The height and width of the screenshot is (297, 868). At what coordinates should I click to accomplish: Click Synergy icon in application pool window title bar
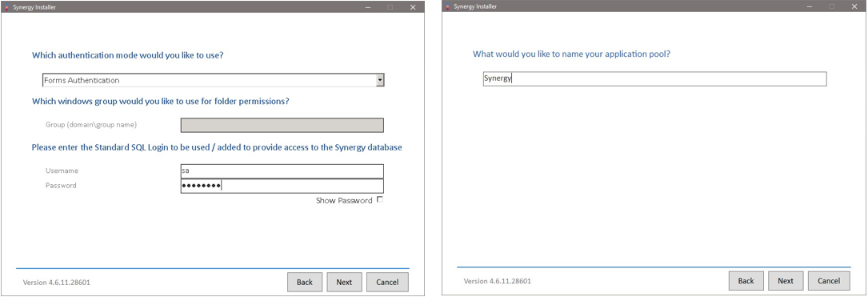tap(447, 6)
